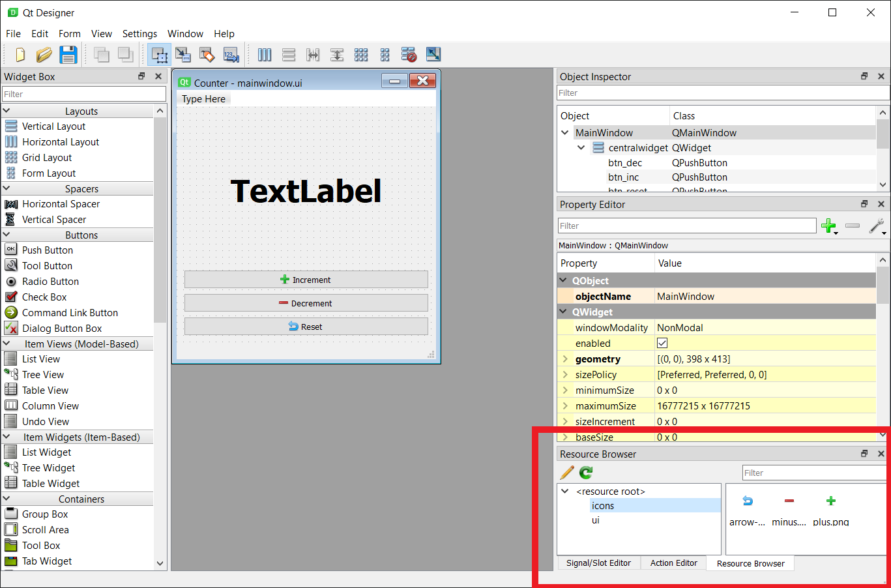This screenshot has width=891, height=588.
Task: Click the Bring to Front toolbar icon
Action: 125,55
